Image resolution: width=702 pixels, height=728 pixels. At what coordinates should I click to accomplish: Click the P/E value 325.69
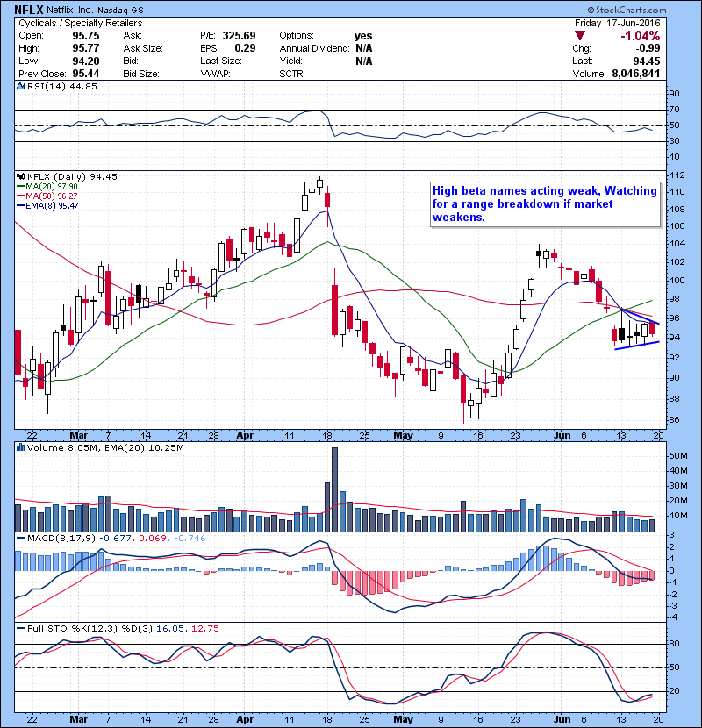click(239, 36)
